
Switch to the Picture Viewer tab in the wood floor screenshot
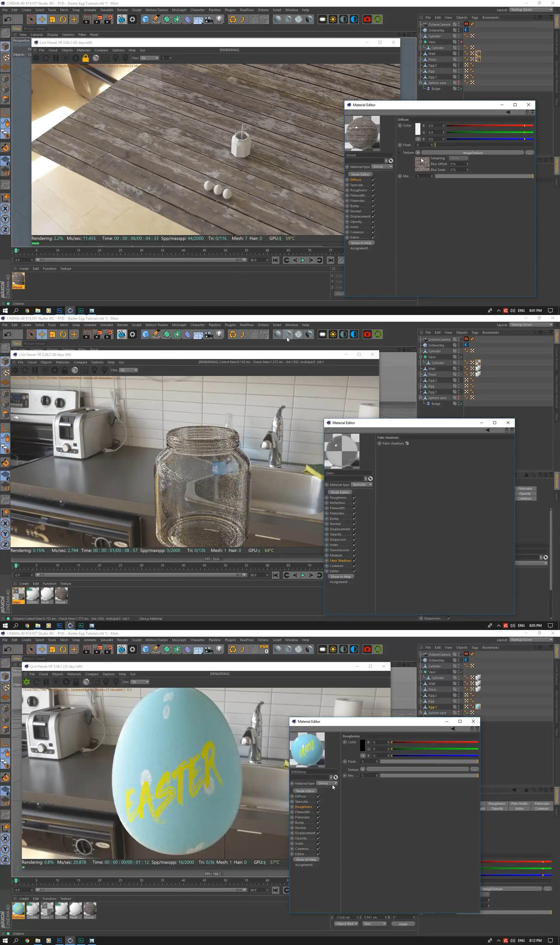34,29
